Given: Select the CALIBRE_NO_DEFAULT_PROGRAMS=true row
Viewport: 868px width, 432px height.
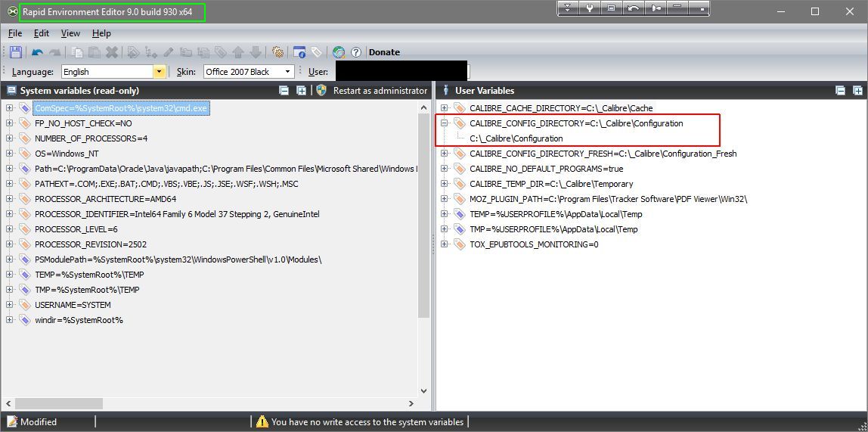Looking at the screenshot, I should click(547, 169).
